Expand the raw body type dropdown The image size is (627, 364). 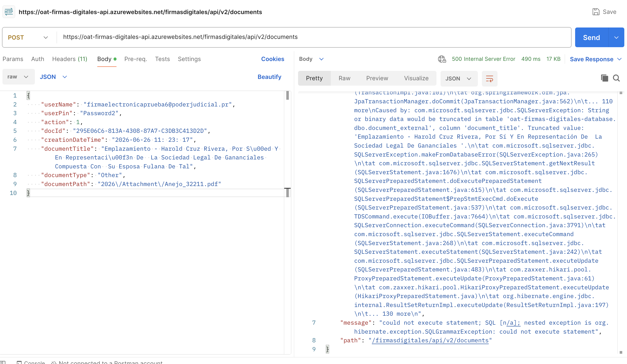point(18,77)
